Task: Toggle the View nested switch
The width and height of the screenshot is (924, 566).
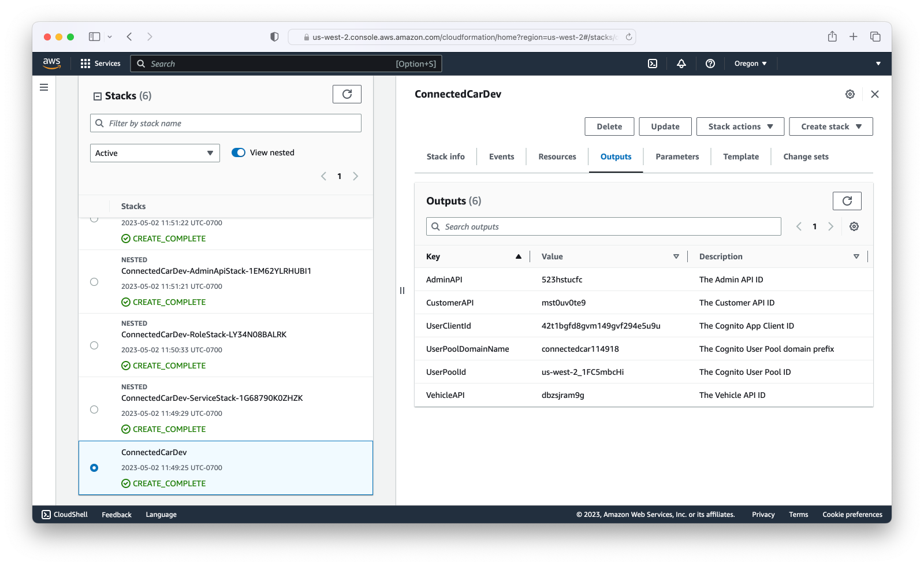Action: [239, 152]
